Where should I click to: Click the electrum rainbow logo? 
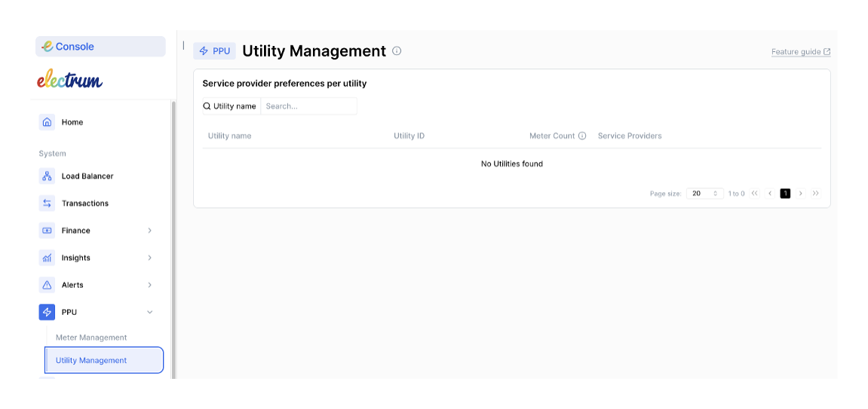69,81
